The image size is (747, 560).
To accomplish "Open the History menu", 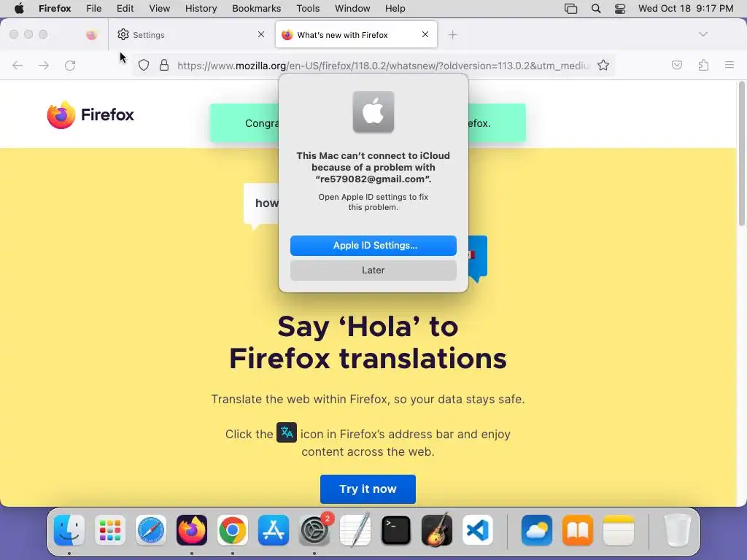I will tap(201, 9).
